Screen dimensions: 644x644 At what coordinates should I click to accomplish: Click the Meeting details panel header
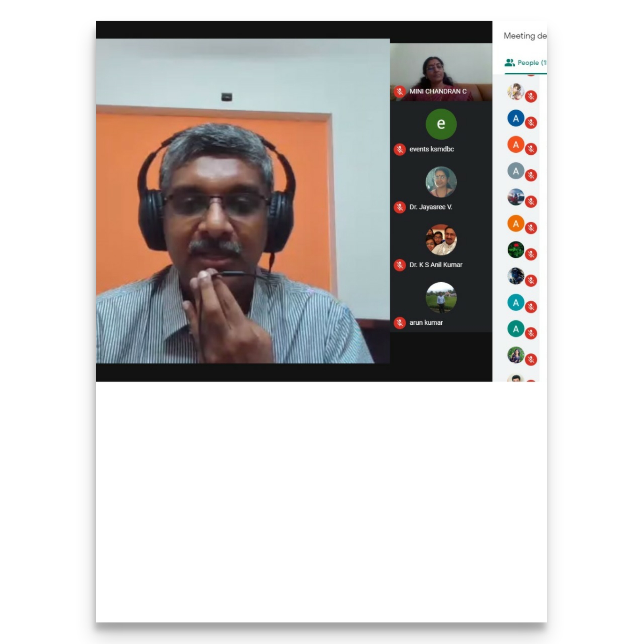pos(525,36)
